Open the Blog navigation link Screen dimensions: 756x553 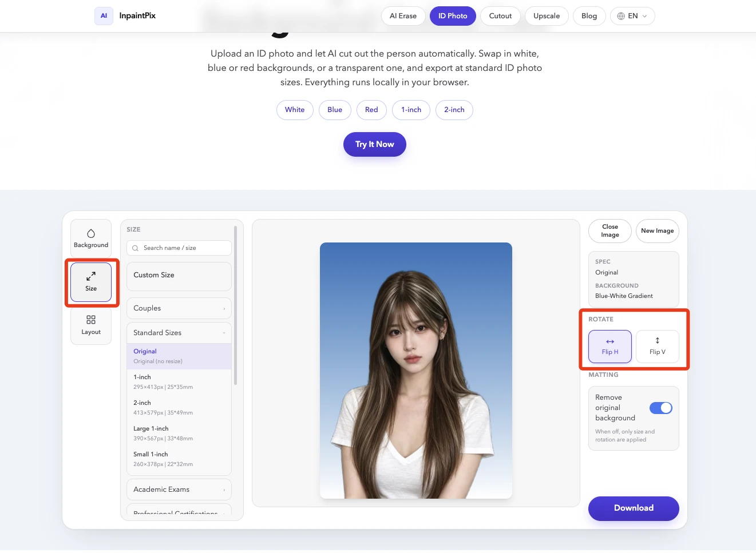[589, 16]
